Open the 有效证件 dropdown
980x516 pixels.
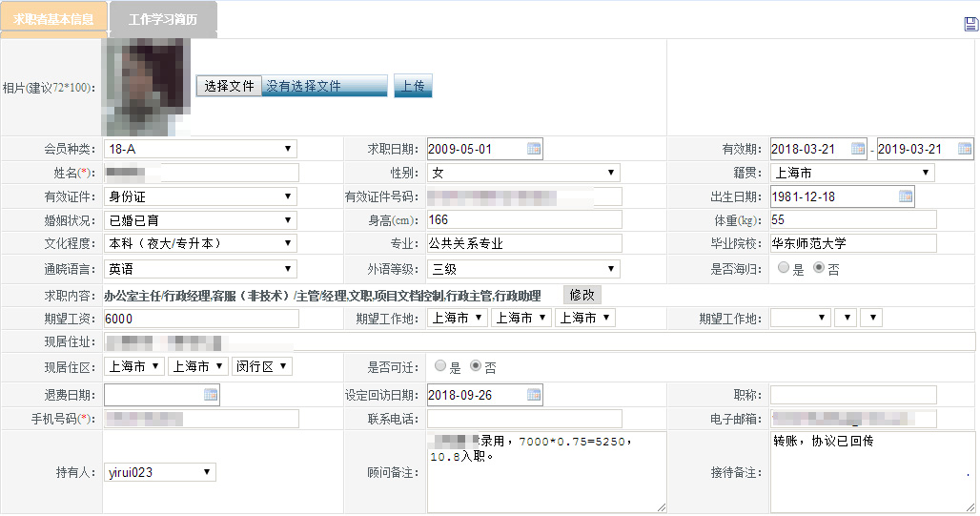click(200, 196)
